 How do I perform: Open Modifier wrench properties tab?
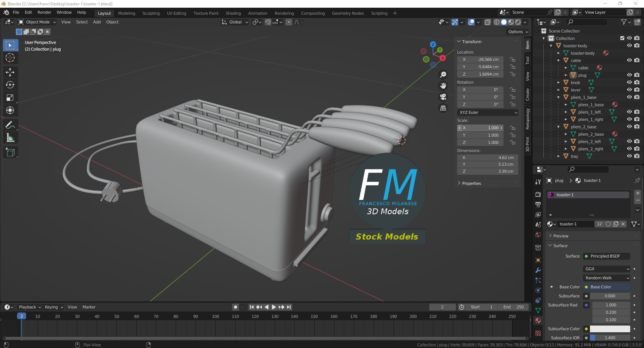click(538, 270)
